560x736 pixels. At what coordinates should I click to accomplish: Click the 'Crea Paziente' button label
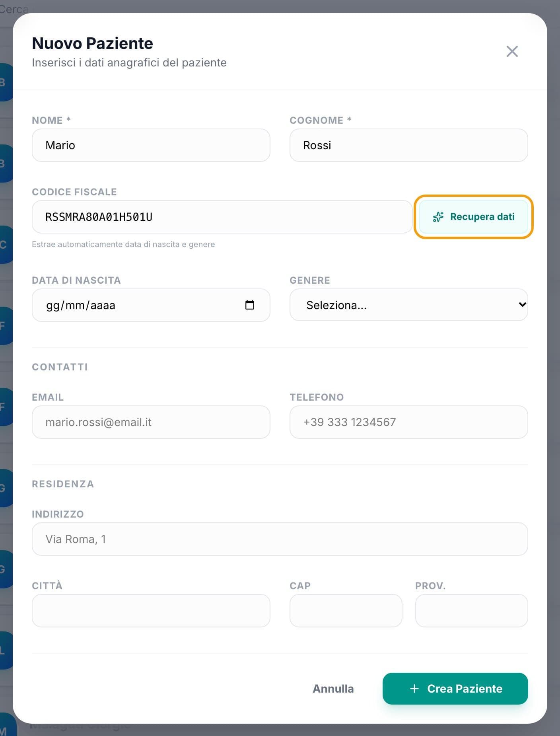465,689
